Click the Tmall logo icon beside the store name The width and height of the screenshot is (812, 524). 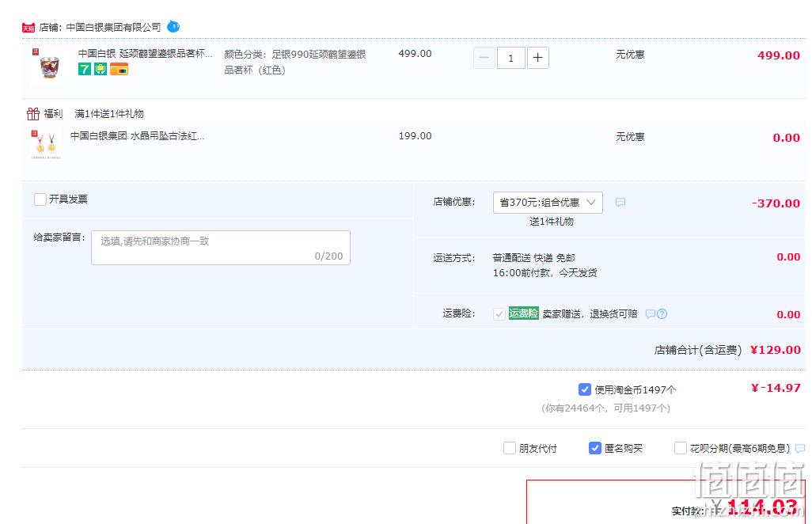(x=28, y=28)
